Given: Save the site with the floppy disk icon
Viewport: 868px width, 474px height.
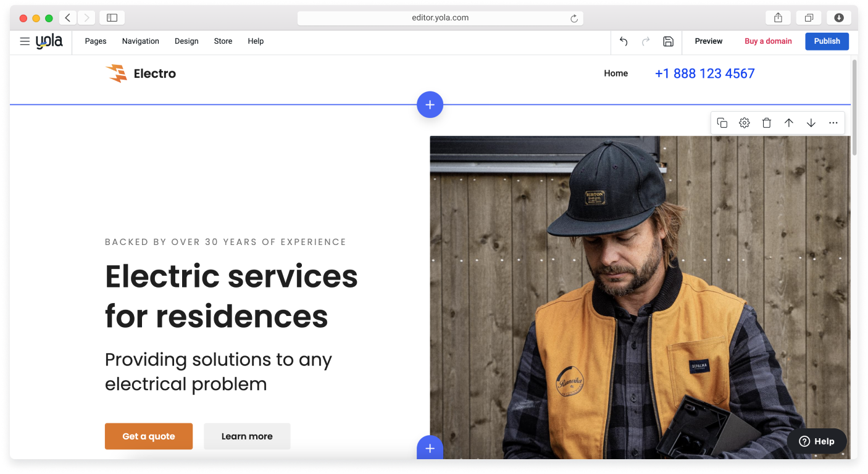Looking at the screenshot, I should 668,41.
